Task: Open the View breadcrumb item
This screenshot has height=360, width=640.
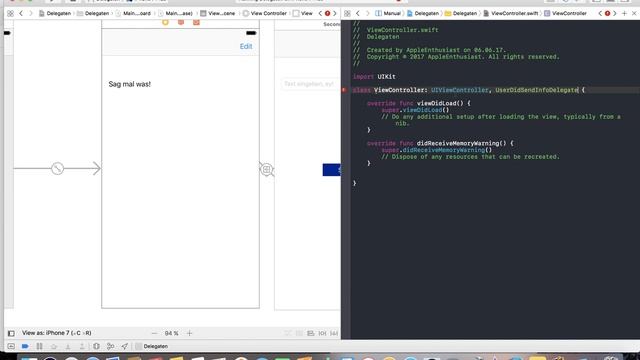Action: click(302, 13)
